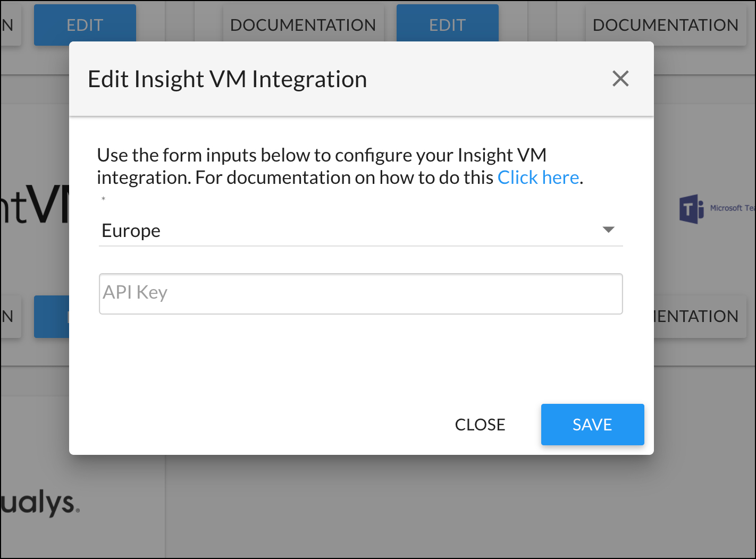This screenshot has height=559, width=756.
Task: Click the second EDIT button at top
Action: click(447, 24)
